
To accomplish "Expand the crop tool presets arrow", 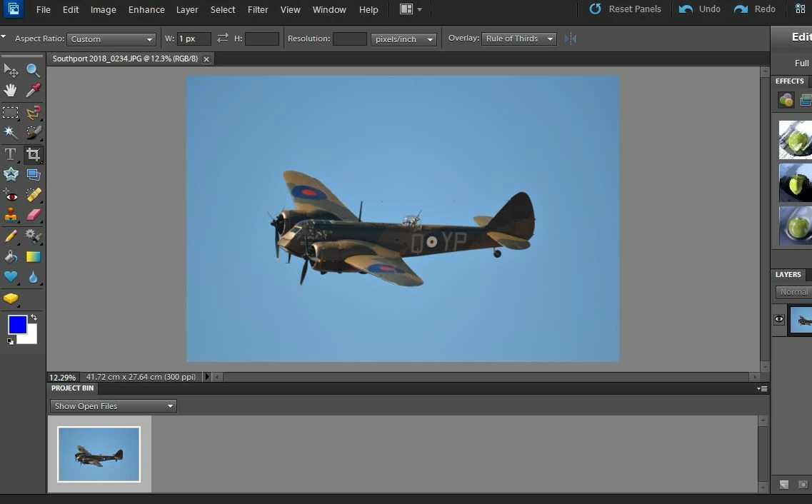I will (3, 37).
